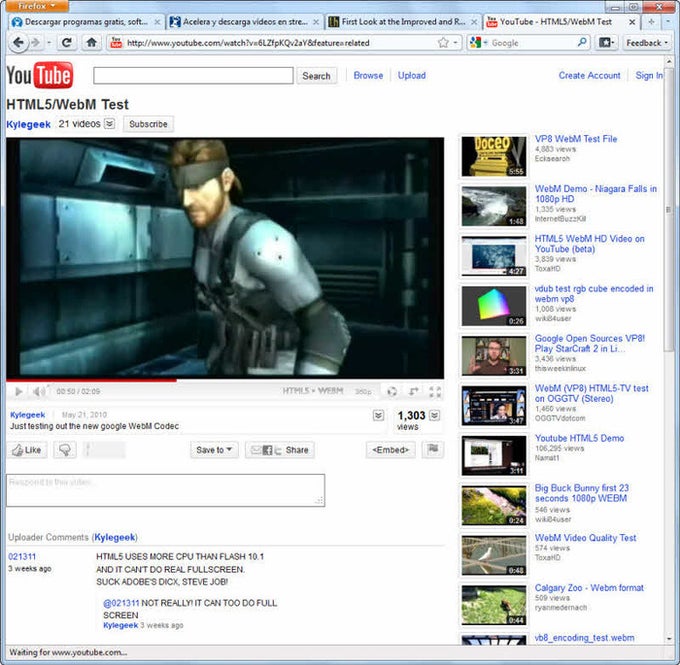Open a new tab with the plus button
This screenshot has height=665, width=680.
[x=651, y=22]
